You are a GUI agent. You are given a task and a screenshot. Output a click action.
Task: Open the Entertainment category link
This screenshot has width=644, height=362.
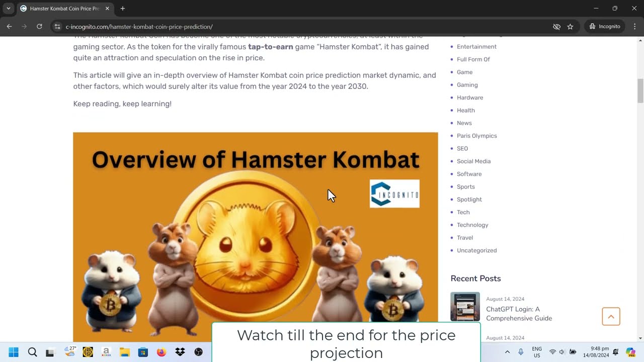pos(476,47)
